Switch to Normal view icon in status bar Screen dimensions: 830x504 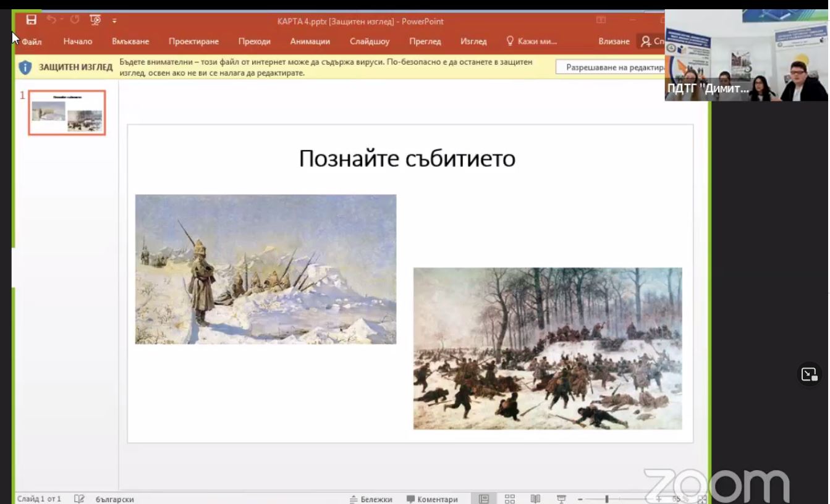pos(484,498)
